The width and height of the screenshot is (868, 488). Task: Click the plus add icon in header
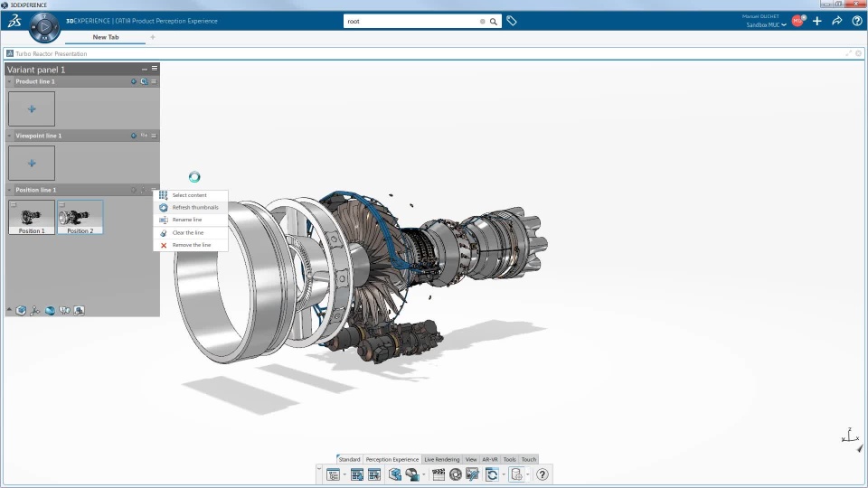pyautogui.click(x=817, y=21)
